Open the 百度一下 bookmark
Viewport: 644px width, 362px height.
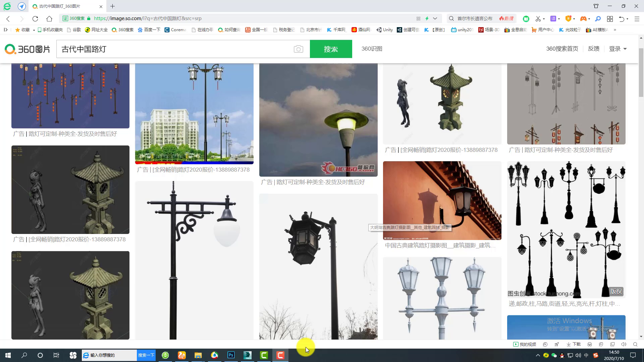[x=149, y=30]
